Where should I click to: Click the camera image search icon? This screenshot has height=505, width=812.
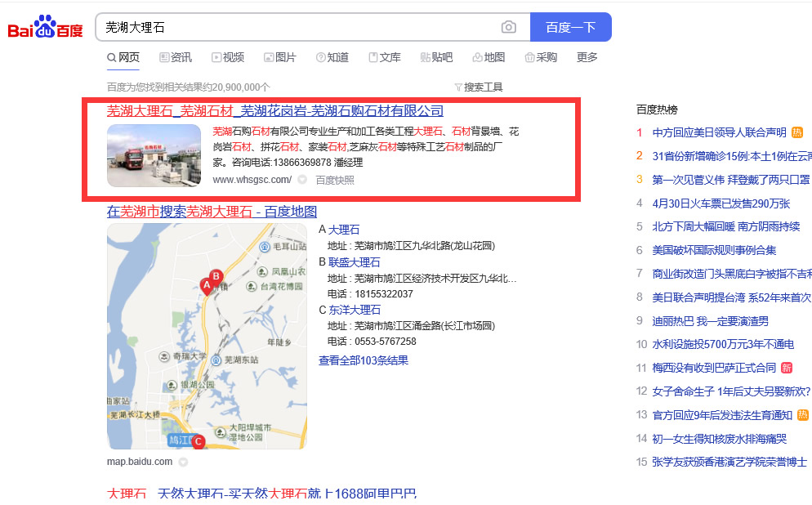click(509, 27)
